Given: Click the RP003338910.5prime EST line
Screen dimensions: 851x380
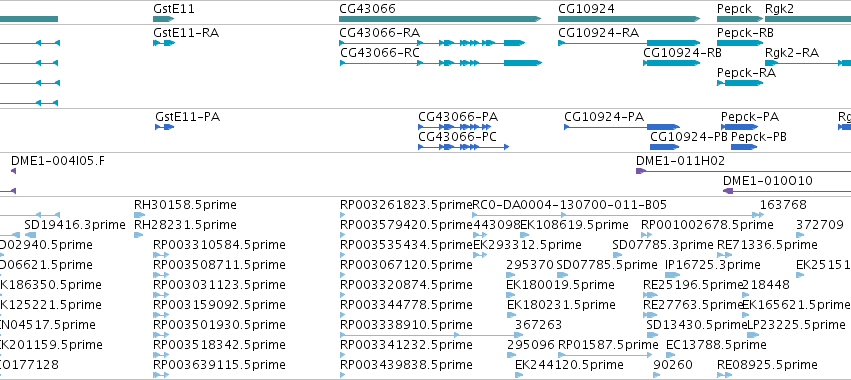Looking at the screenshot, I should [x=430, y=335].
